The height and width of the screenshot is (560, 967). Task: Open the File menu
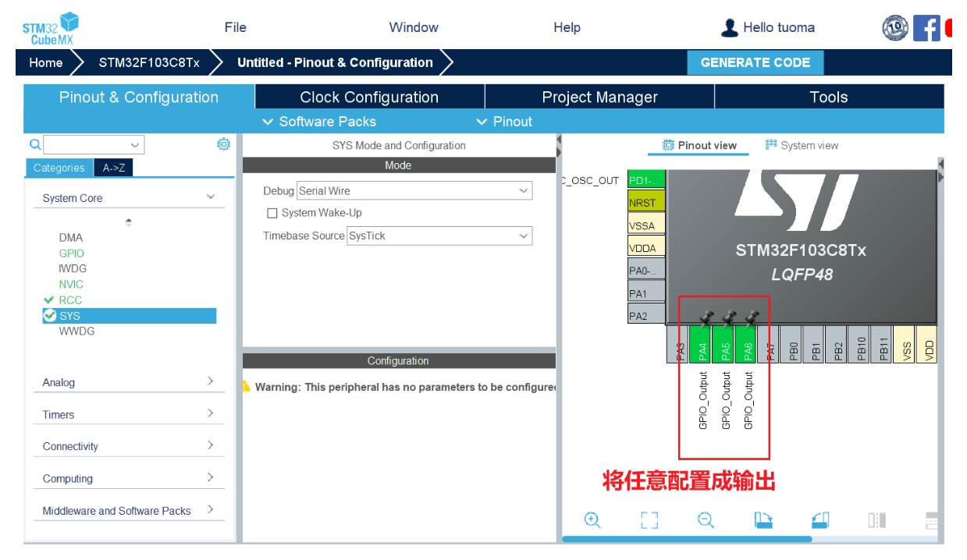click(236, 27)
